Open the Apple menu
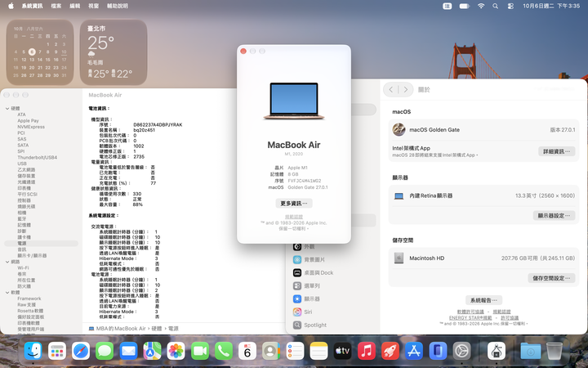Image resolution: width=588 pixels, height=368 pixels. [11, 6]
